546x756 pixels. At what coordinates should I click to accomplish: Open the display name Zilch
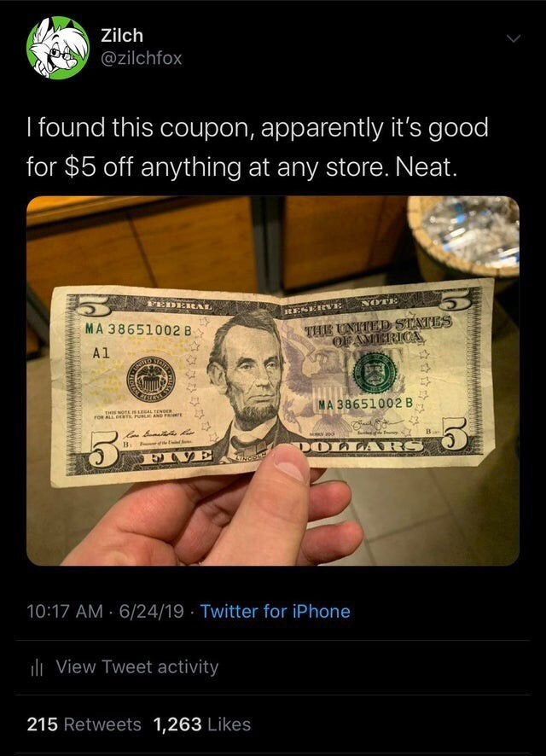point(122,35)
